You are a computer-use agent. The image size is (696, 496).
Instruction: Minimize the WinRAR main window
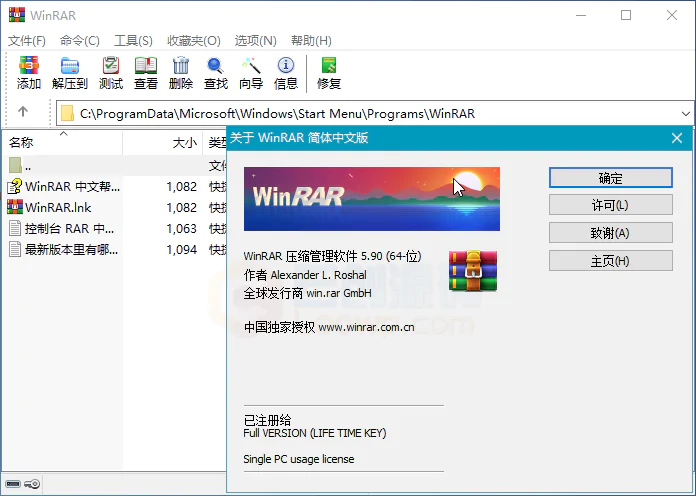(581, 15)
